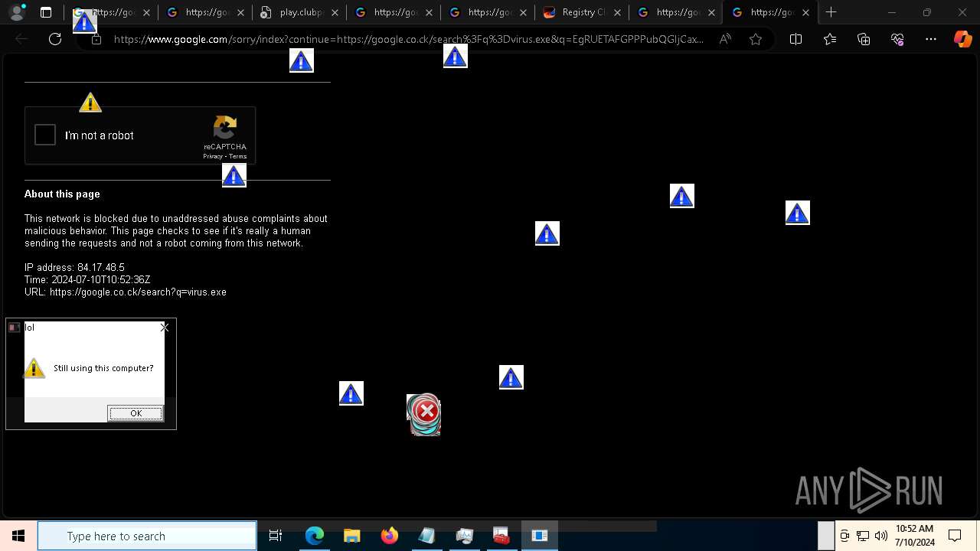The image size is (980, 551).
Task: Open split screen view
Action: pos(795,39)
